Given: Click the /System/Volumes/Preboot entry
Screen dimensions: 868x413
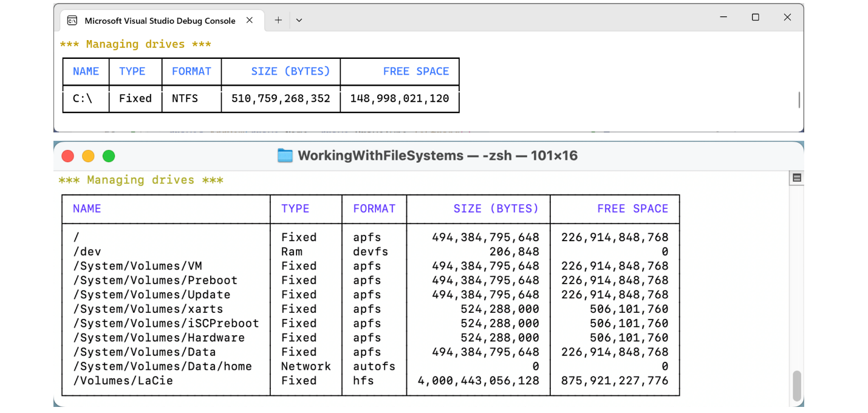Looking at the screenshot, I should point(155,281).
